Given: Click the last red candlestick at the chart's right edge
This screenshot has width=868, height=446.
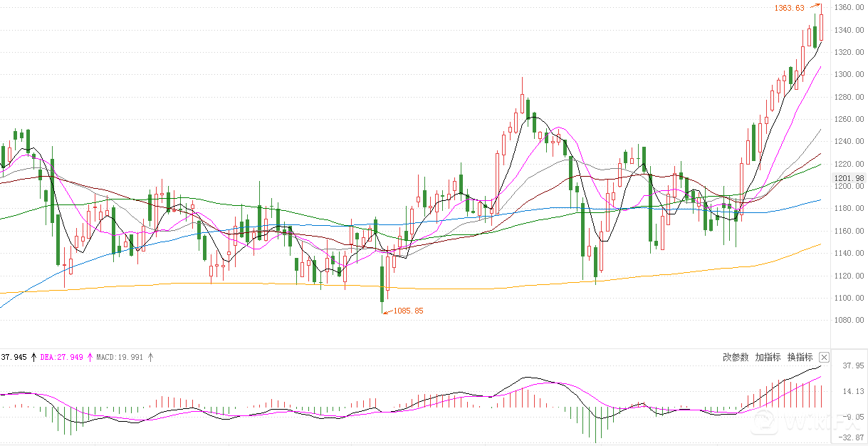Looking at the screenshot, I should point(821,27).
